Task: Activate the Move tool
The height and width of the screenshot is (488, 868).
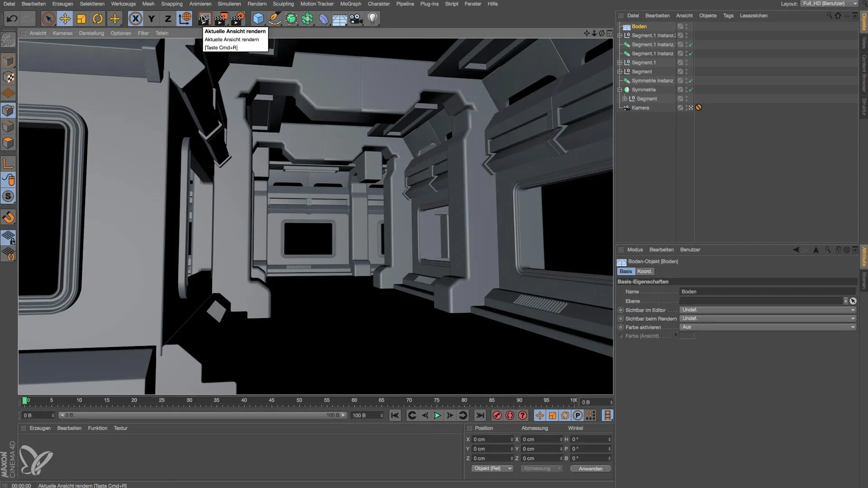Action: coord(65,19)
